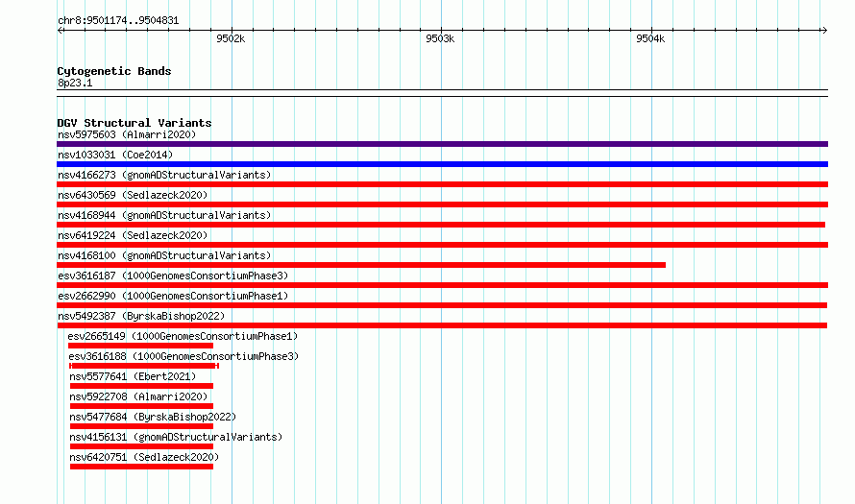Select the 8p23.1 band label
The width and height of the screenshot is (855, 504).
(75, 83)
